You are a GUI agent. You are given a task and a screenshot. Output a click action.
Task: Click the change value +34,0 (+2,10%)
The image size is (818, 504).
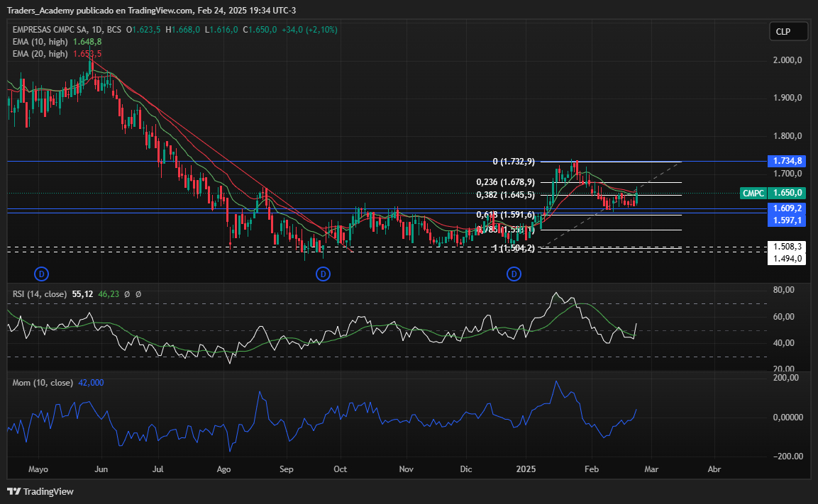click(309, 30)
